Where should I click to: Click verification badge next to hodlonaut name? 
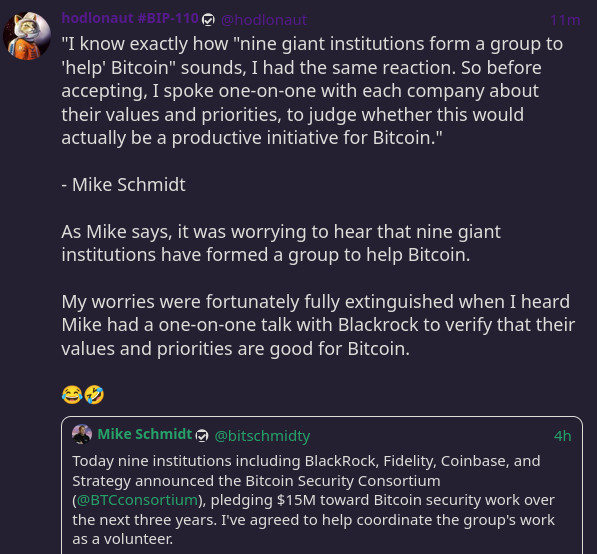pyautogui.click(x=208, y=20)
